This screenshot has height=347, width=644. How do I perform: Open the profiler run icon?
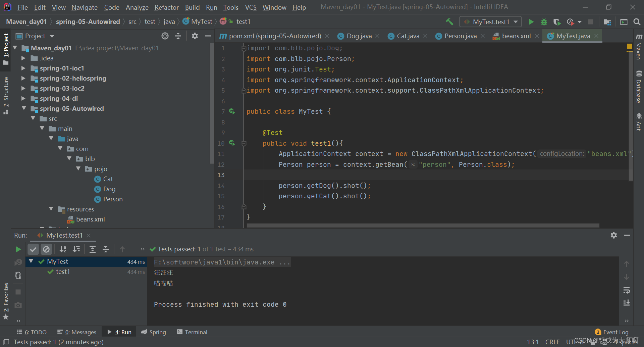tap(570, 22)
